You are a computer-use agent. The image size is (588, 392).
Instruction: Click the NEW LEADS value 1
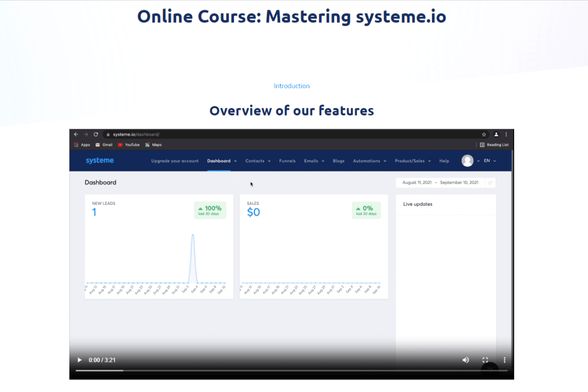coord(94,212)
